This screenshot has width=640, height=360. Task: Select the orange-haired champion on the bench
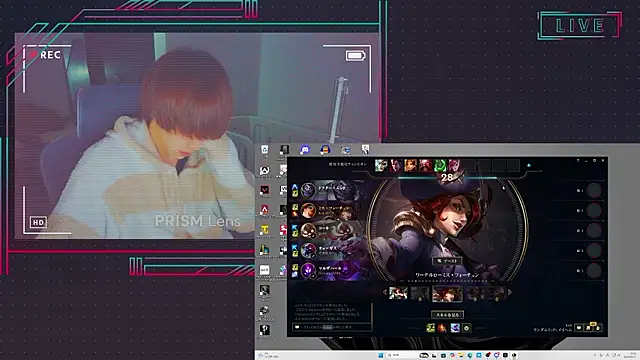coord(411,165)
